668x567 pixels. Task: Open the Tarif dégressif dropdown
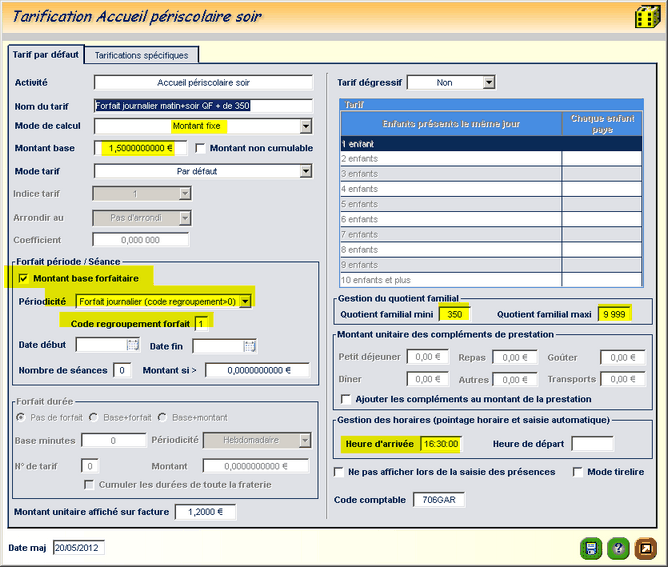tap(488, 83)
